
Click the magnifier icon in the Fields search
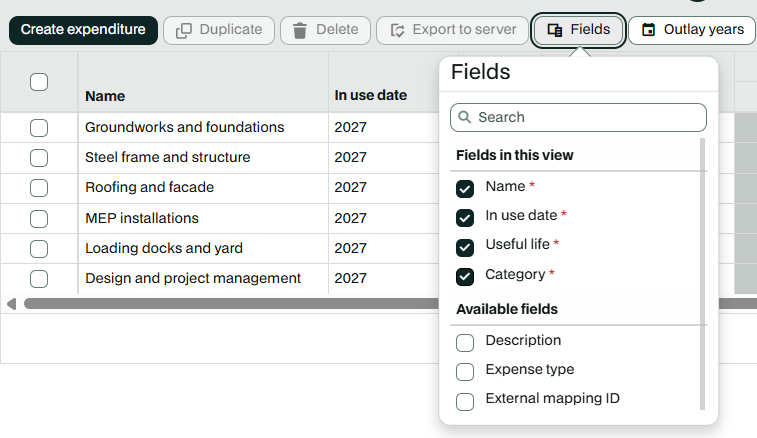[x=464, y=117]
